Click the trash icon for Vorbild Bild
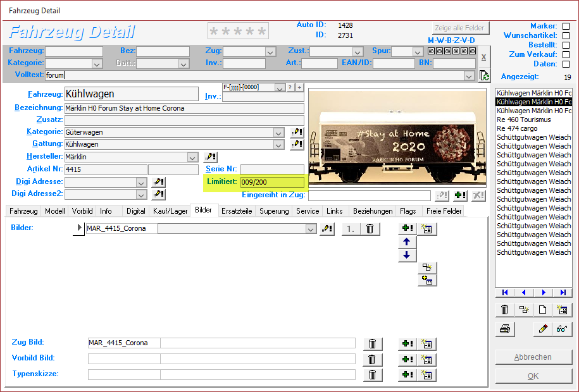Screen dimensions: 579x392 [x=373, y=359]
